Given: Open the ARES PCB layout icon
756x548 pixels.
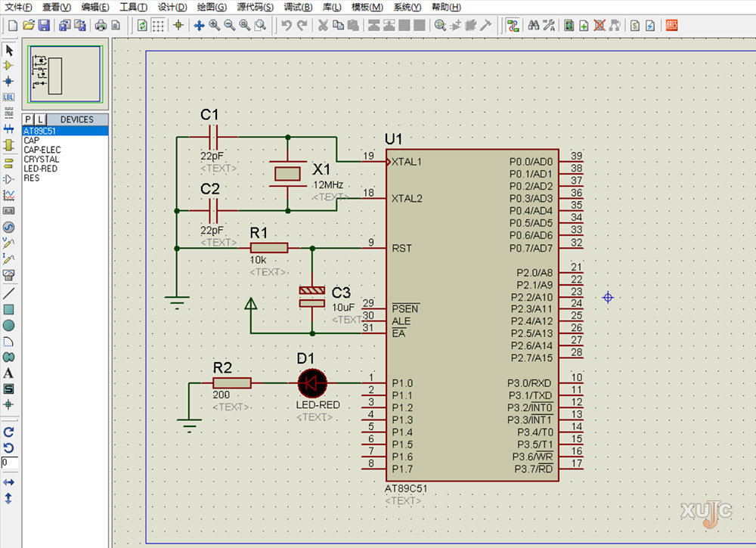Looking at the screenshot, I should tap(671, 25).
